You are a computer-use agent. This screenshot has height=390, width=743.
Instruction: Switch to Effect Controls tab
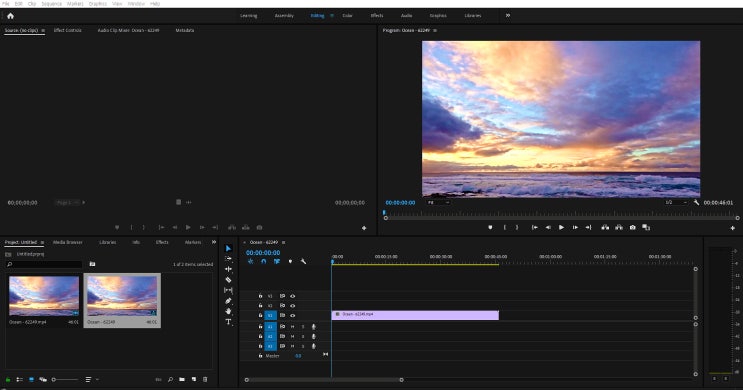(x=67, y=30)
